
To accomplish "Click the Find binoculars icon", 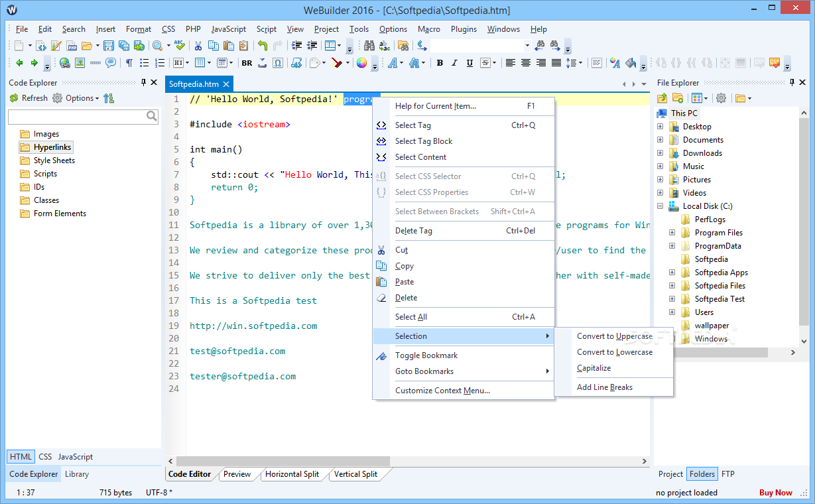I will 369,46.
